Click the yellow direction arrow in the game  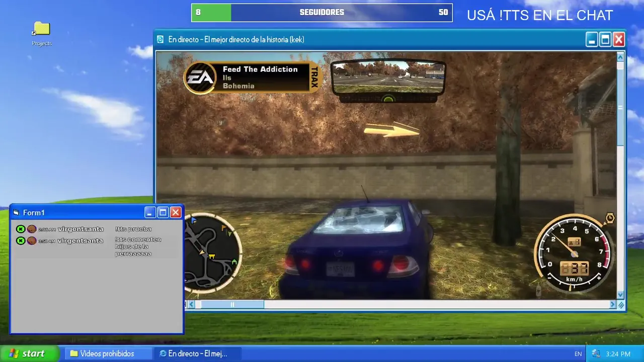coord(391,130)
